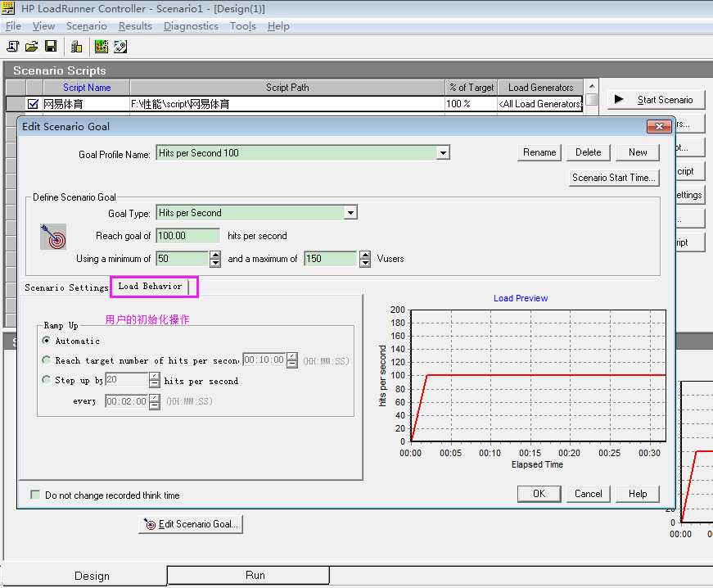The height and width of the screenshot is (588, 713).
Task: Open the View menu
Action: pyautogui.click(x=43, y=26)
